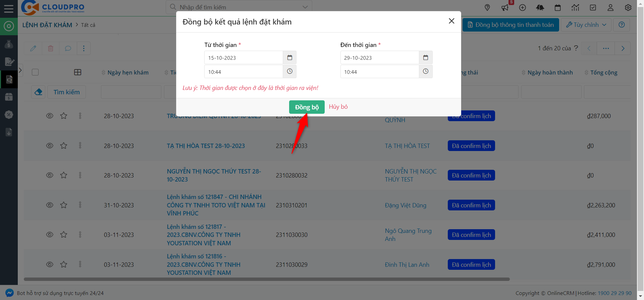The image size is (644, 300).
Task: Open date picker for Đến thời gian
Action: pos(426,58)
